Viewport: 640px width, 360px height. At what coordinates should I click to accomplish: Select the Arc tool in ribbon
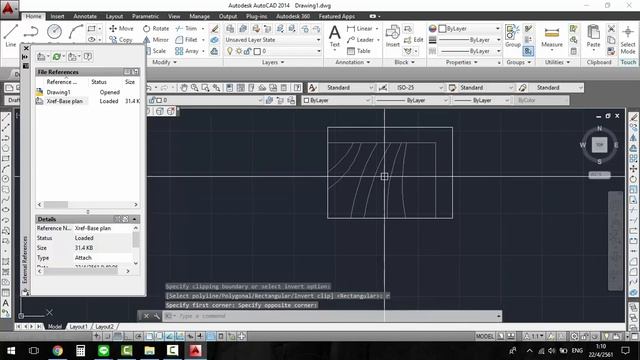(75, 32)
